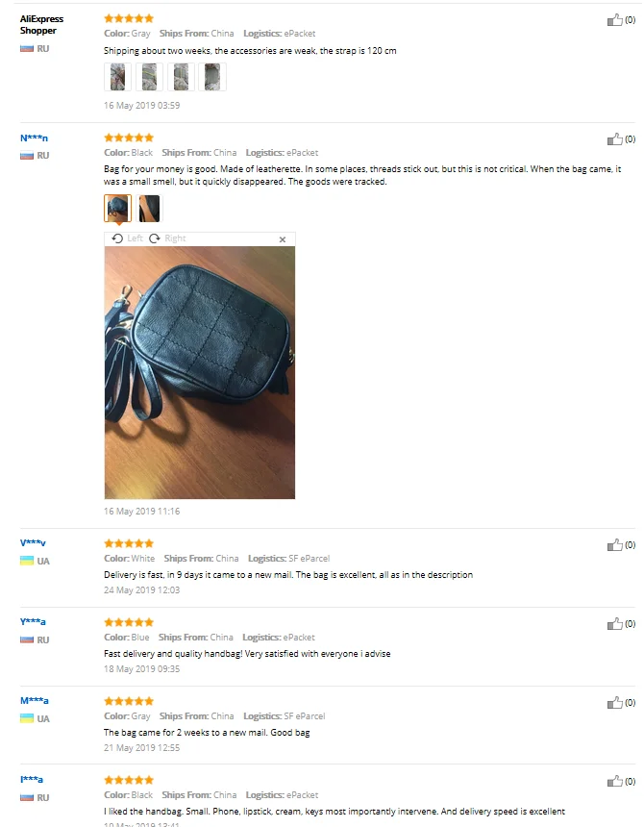Select the highlighted first thumbnail in N***n's review
Viewport: 644px width, 827px height.
click(117, 209)
